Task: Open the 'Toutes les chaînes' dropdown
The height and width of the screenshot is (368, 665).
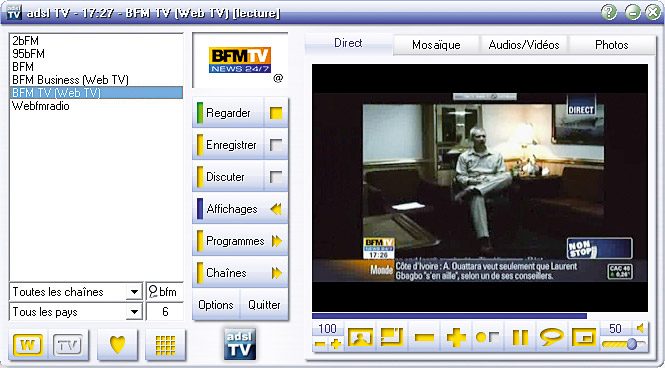Action: click(134, 292)
